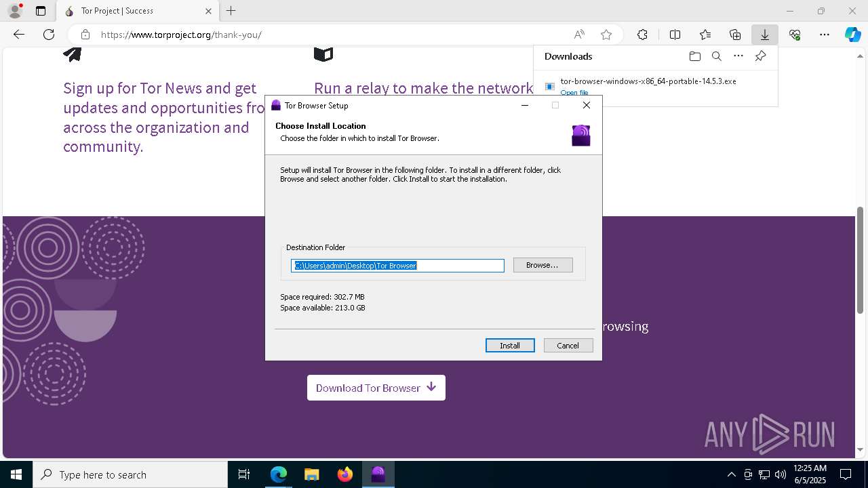The width and height of the screenshot is (868, 488).
Task: Minimize the Tor Browser Setup dialog
Action: (x=525, y=105)
